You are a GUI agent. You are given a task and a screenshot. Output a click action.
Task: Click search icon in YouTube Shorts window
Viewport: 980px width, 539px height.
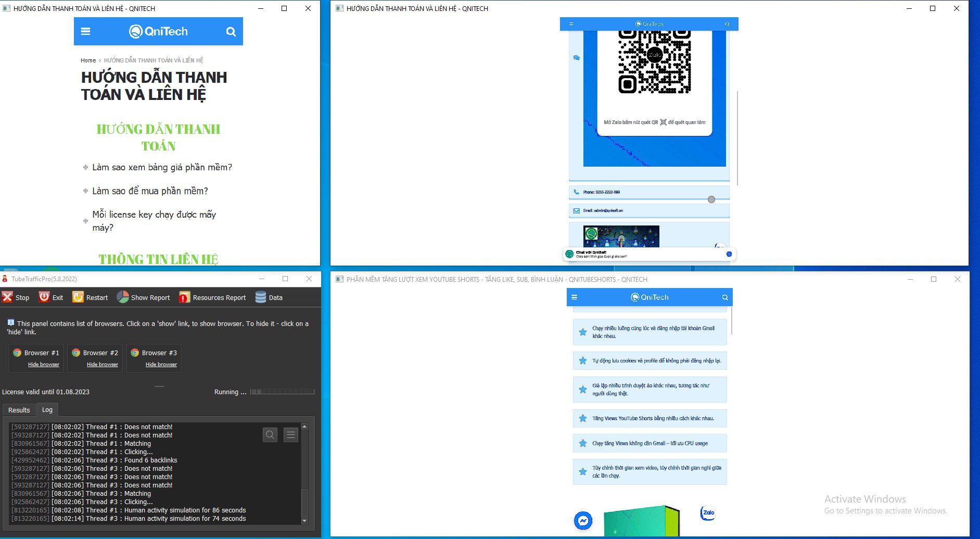click(725, 297)
